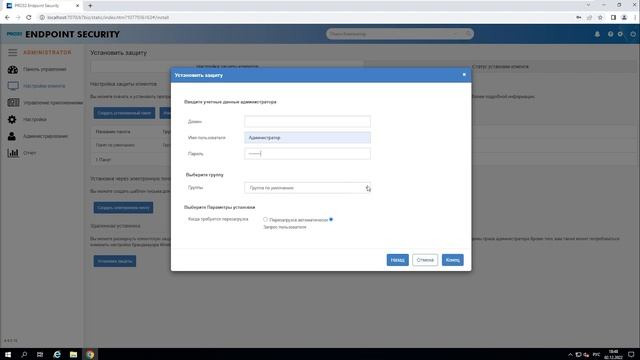Image resolution: width=640 pixels, height=360 pixels.
Task: Click the network icon in system tray
Action: click(x=578, y=355)
